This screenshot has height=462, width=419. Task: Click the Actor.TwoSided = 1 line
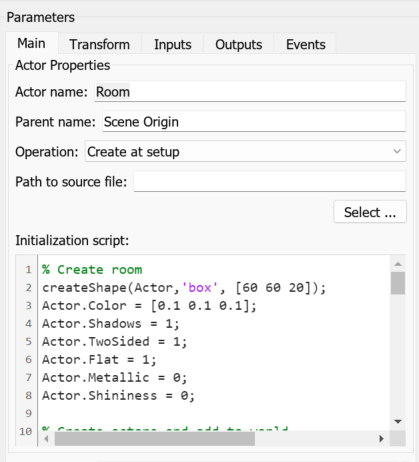(x=115, y=341)
